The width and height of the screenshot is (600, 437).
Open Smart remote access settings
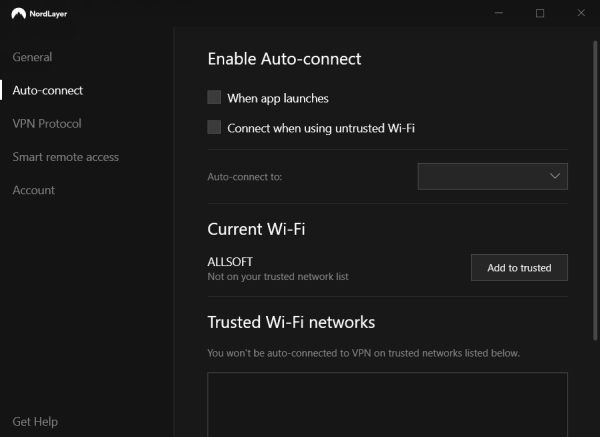(65, 157)
